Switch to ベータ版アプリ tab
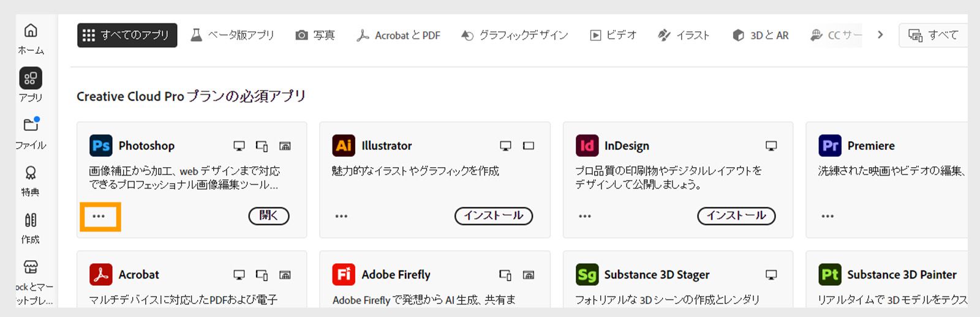Screen dimensions: 980x317 [x=232, y=35]
